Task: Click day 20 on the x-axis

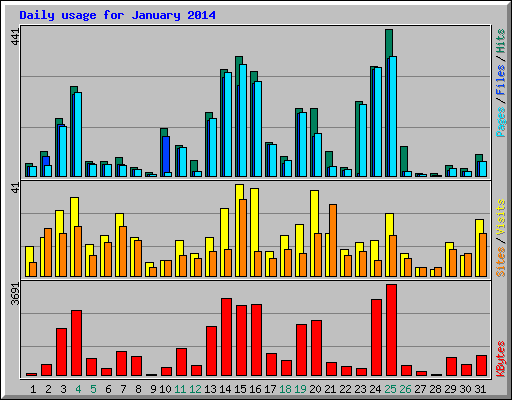Action: pyautogui.click(x=315, y=389)
